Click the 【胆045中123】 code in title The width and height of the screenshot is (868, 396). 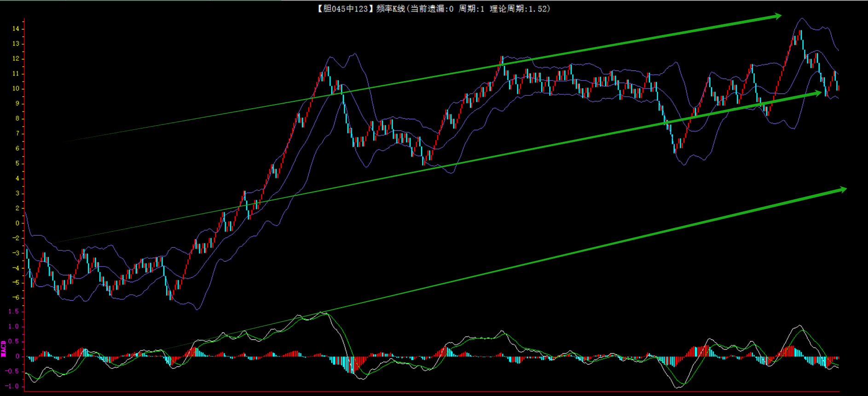coord(343,9)
